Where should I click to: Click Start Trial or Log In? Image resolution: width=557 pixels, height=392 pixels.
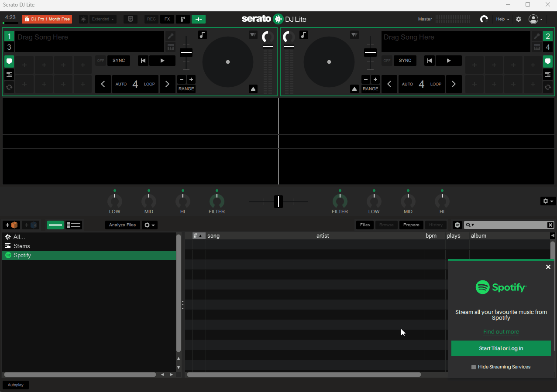tap(501, 348)
